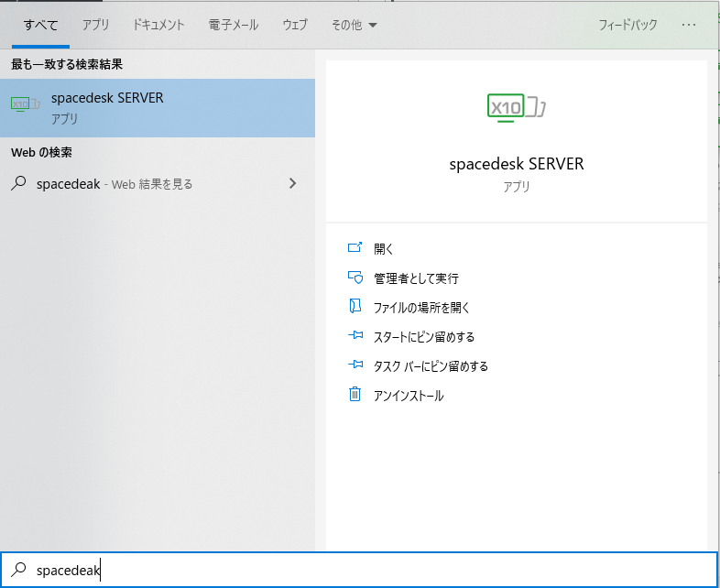The image size is (720, 588).
Task: Switch to the 電子メール tab
Action: (234, 25)
